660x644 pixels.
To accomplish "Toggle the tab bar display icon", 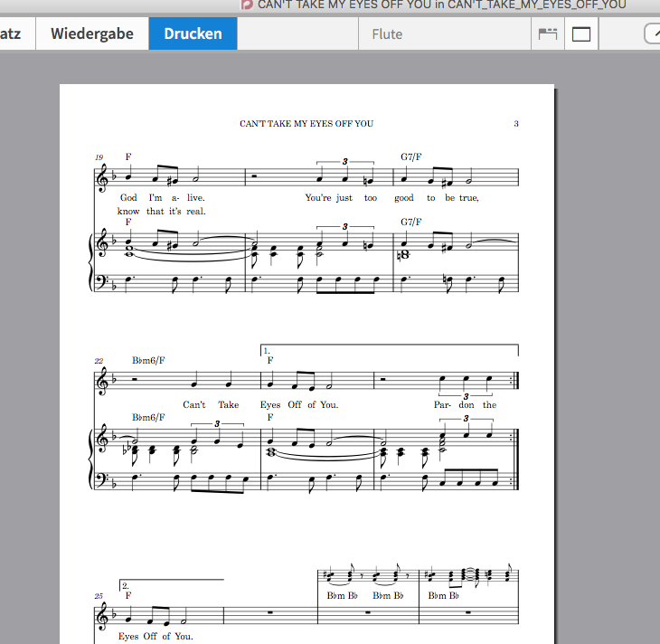I will coord(548,34).
